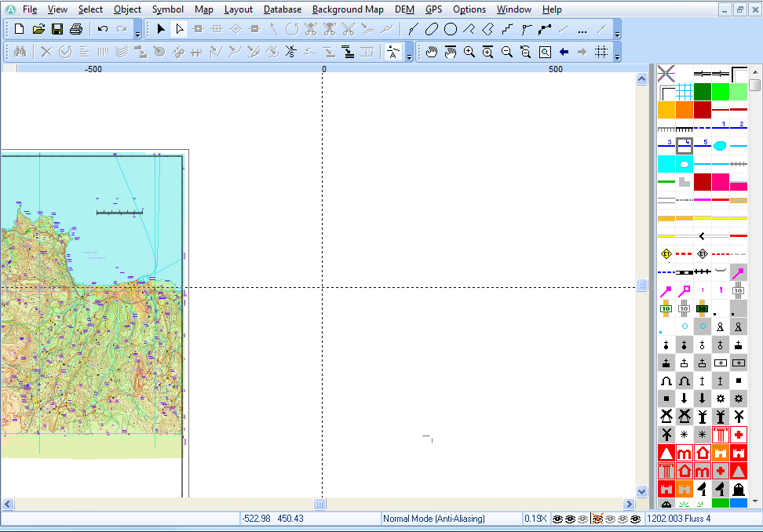This screenshot has height=532, width=763.
Task: Toggle the grid display icon
Action: pyautogui.click(x=601, y=52)
